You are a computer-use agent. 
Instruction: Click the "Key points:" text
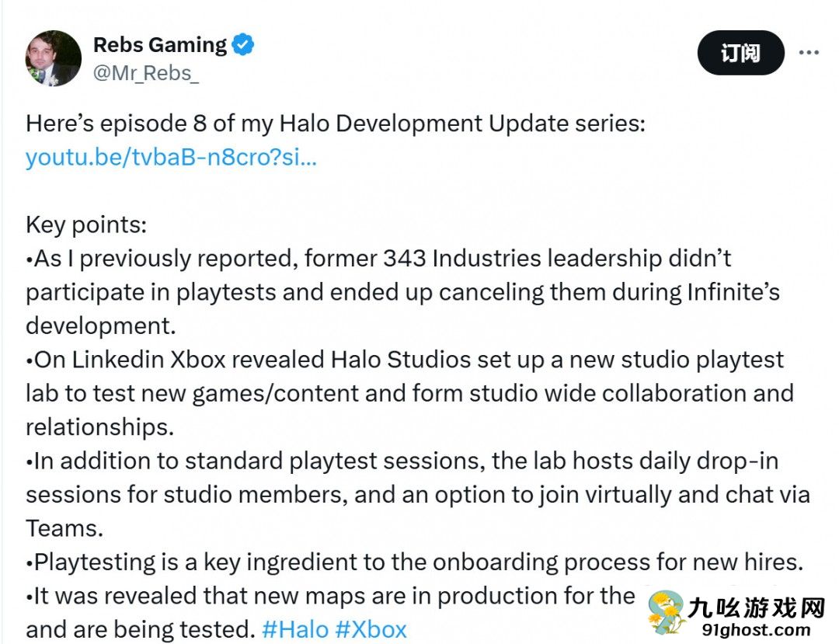[86, 225]
